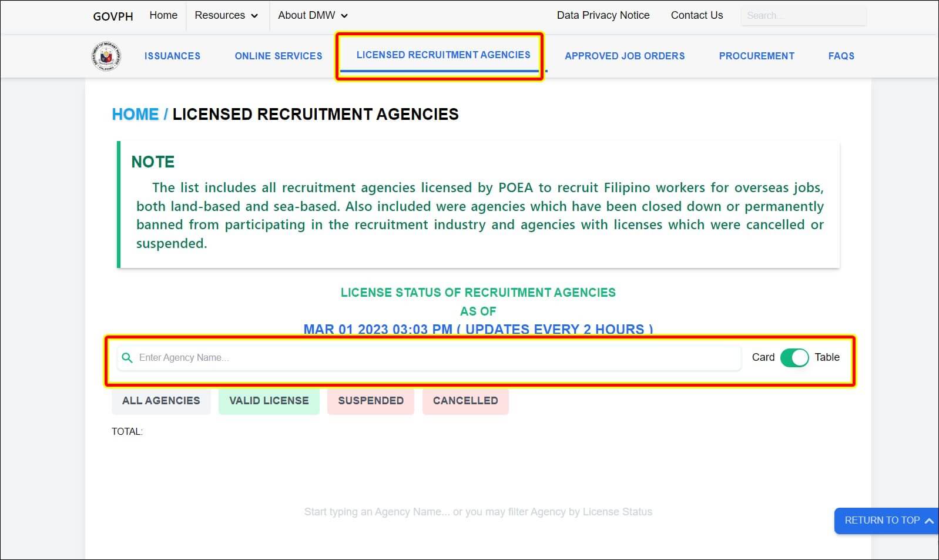The width and height of the screenshot is (939, 560).
Task: Click the Contact Us link
Action: pyautogui.click(x=697, y=15)
